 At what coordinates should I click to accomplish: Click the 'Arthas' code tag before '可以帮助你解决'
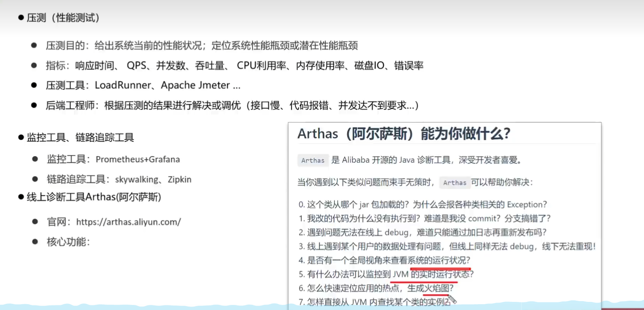[x=454, y=183]
